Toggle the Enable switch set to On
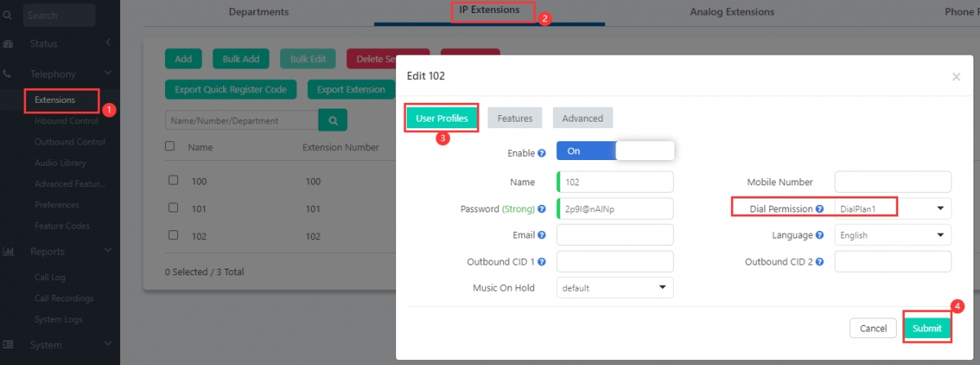Viewport: 980px width, 365px height. point(615,151)
